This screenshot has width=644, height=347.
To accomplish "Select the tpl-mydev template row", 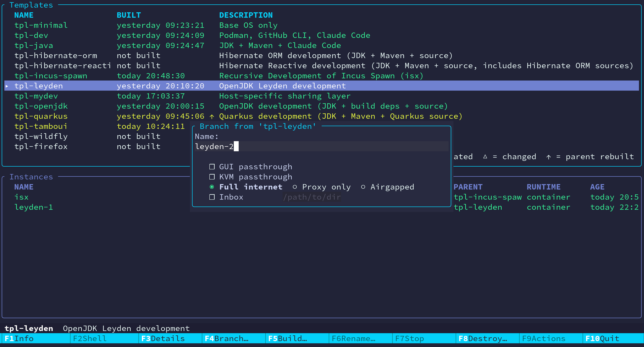I will pos(321,96).
